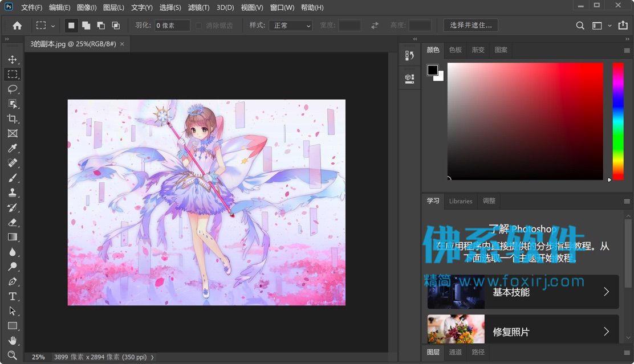Select the Clone Stamp tool

click(13, 193)
